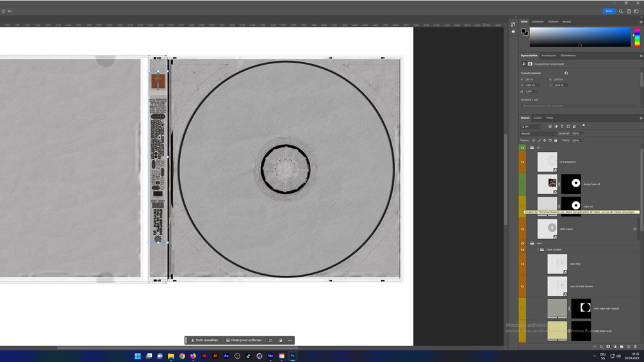The width and height of the screenshot is (644, 362).
Task: Filter layers by text layer icon
Action: tap(562, 126)
